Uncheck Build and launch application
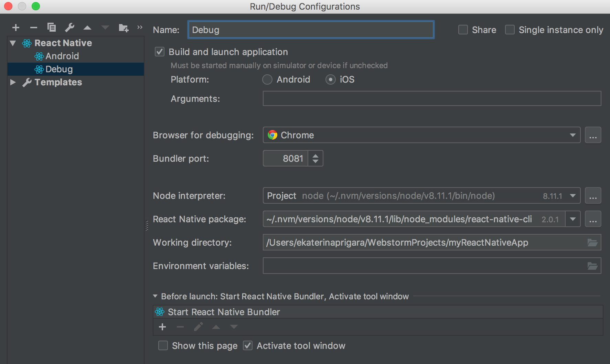This screenshot has width=610, height=364. (160, 52)
